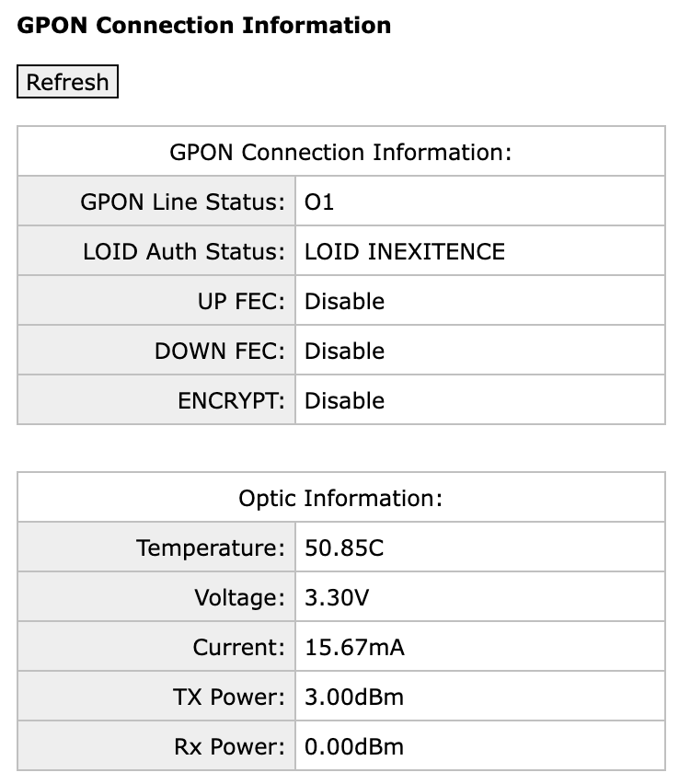This screenshot has height=784, width=679.
Task: Click the DOWN FEC label
Action: tap(220, 351)
